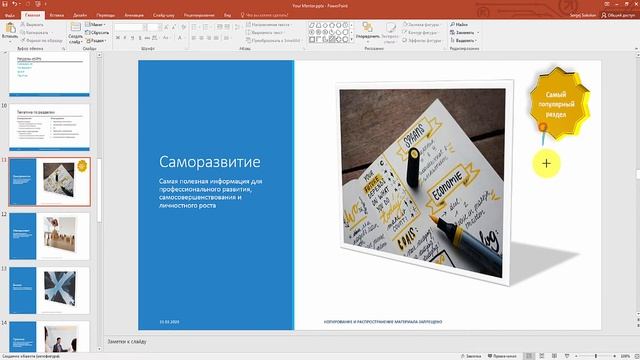Image resolution: width=640 pixels, height=360 pixels.
Task: Switch to the Animations (Анимация) tab
Action: (x=134, y=15)
